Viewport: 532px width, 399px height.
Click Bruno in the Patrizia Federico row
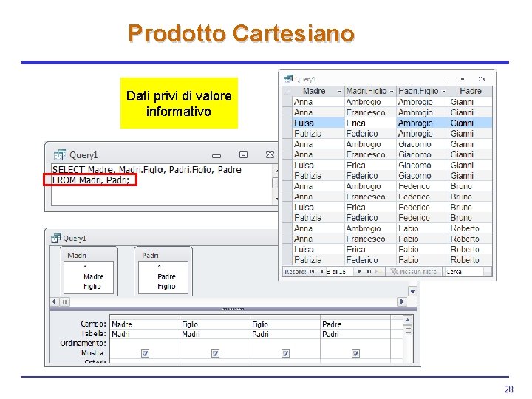[x=470, y=218]
